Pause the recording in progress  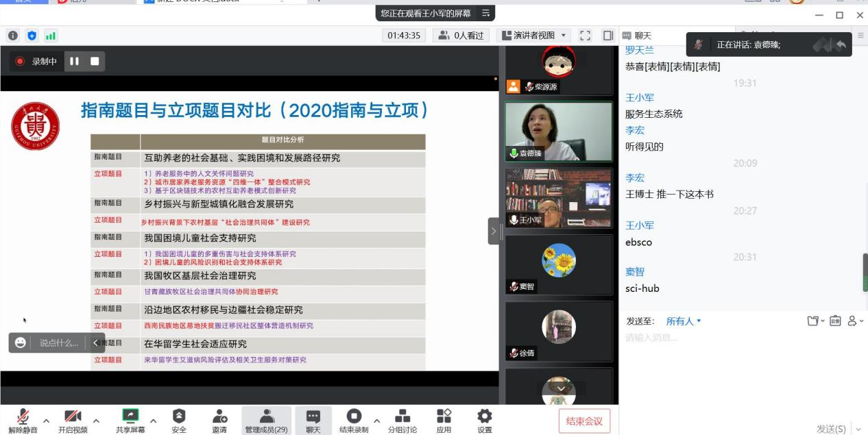pyautogui.click(x=74, y=61)
